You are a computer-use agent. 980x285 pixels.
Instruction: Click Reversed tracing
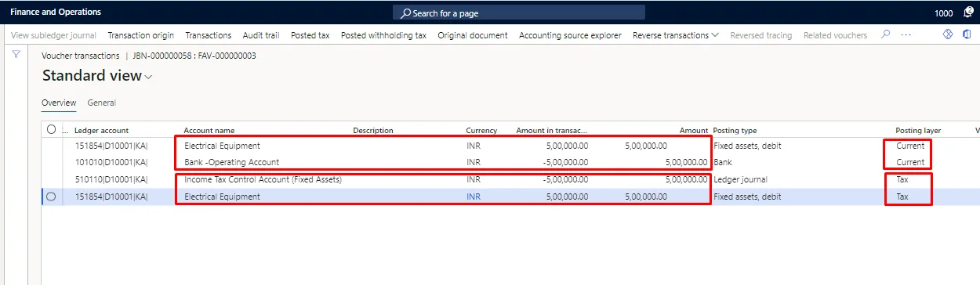[x=761, y=35]
